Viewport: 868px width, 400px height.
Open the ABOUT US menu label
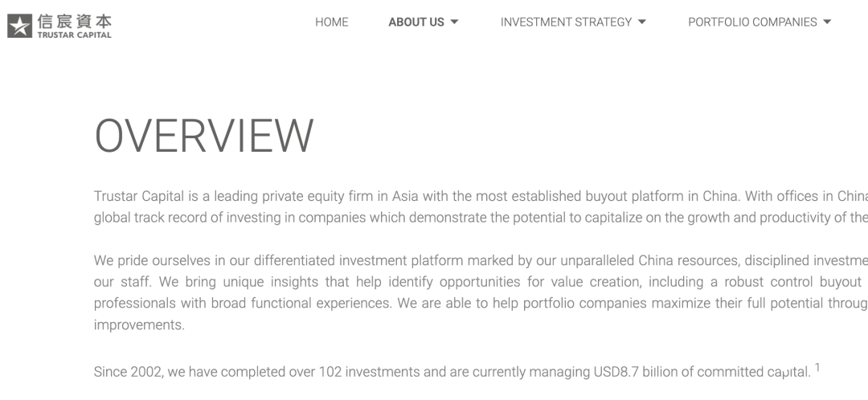416,22
